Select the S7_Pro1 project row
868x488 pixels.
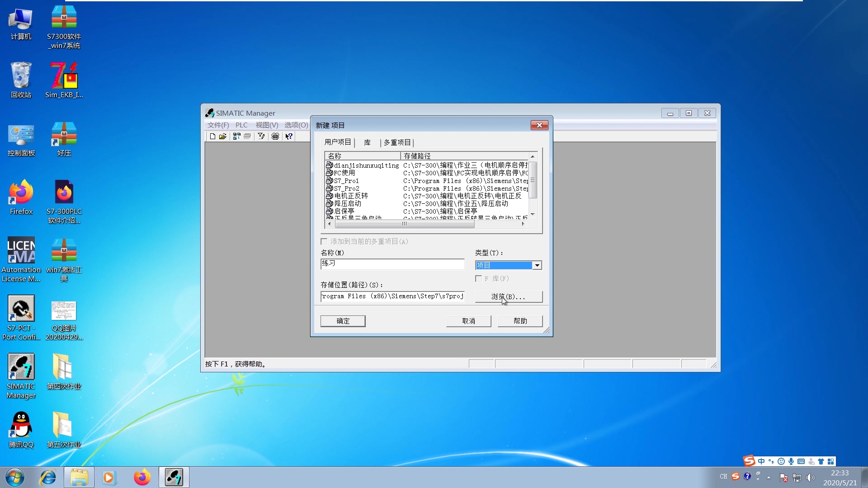(x=427, y=181)
